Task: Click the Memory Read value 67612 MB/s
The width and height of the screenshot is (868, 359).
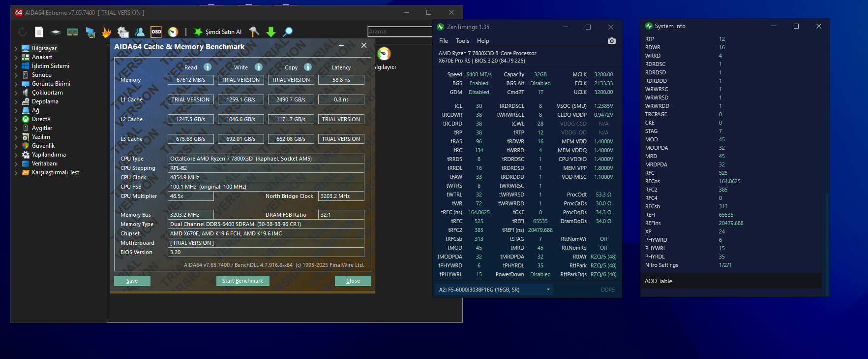Action: coord(191,80)
